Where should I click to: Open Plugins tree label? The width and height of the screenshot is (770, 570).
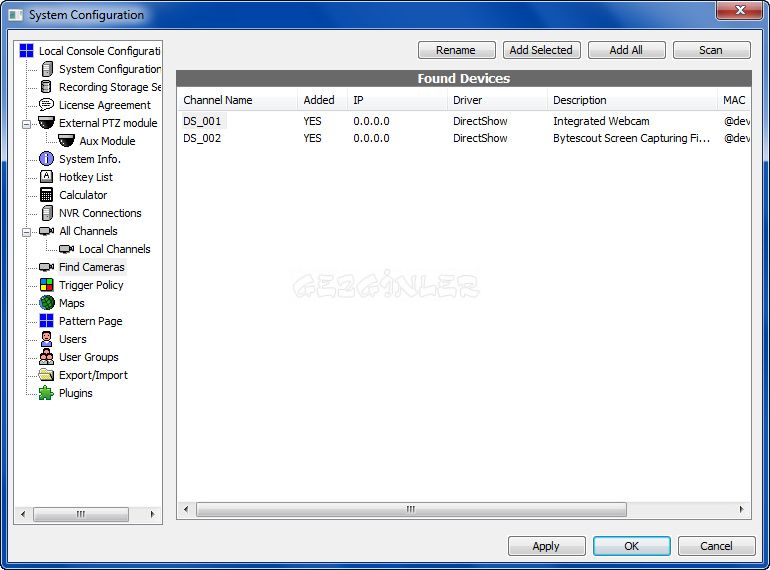point(75,393)
